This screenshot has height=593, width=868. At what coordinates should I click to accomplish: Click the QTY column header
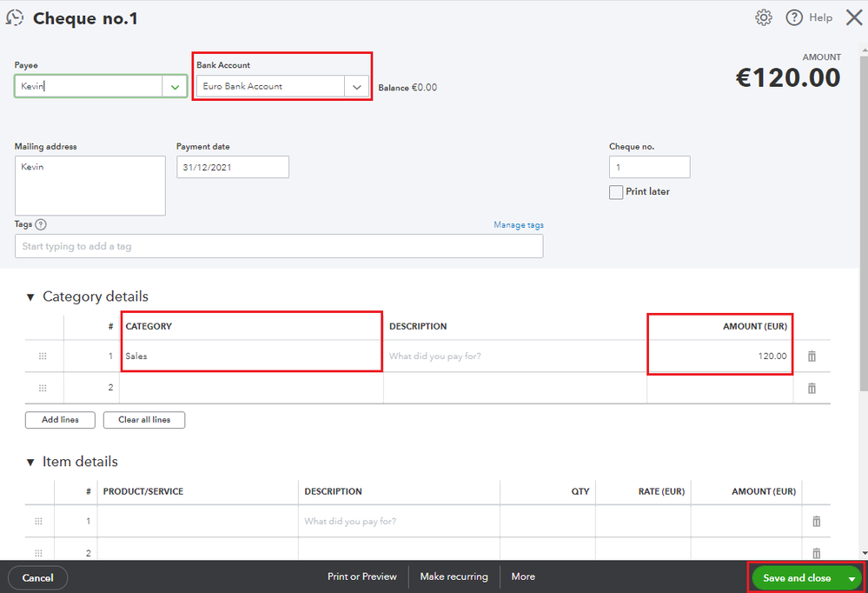click(x=580, y=491)
